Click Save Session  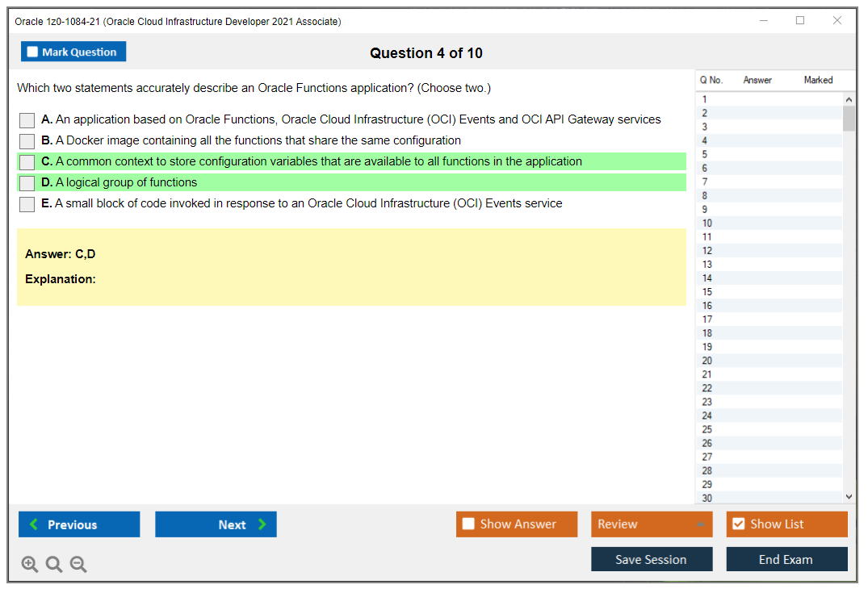[x=652, y=558]
